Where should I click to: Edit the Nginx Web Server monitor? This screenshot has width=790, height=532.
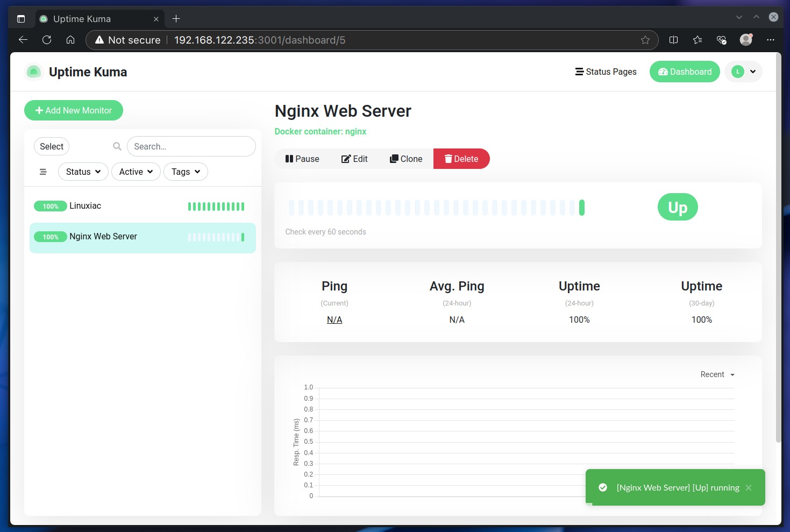coord(354,159)
